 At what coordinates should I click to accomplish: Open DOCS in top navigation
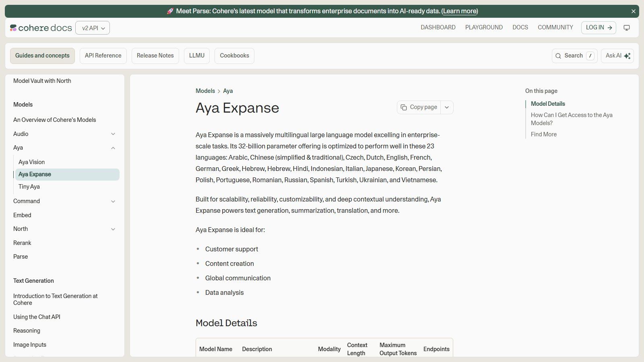click(520, 27)
